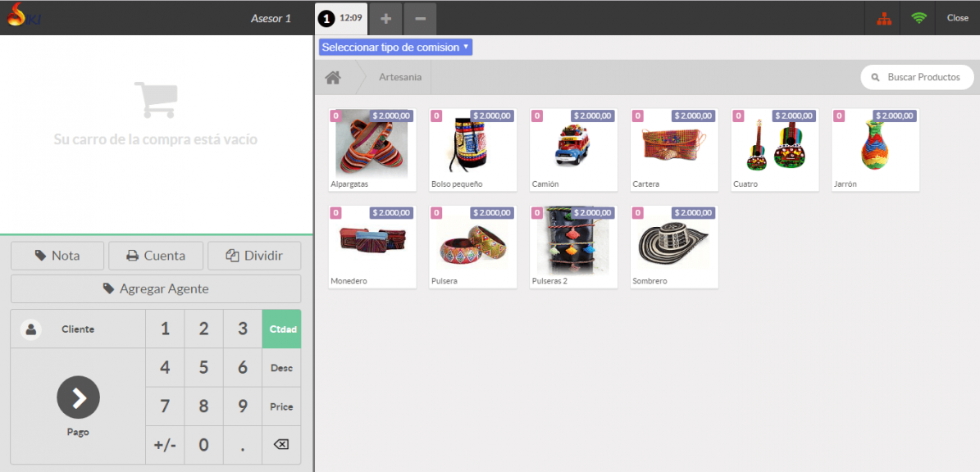Click the Nota button
This screenshot has width=980, height=472.
coord(57,256)
